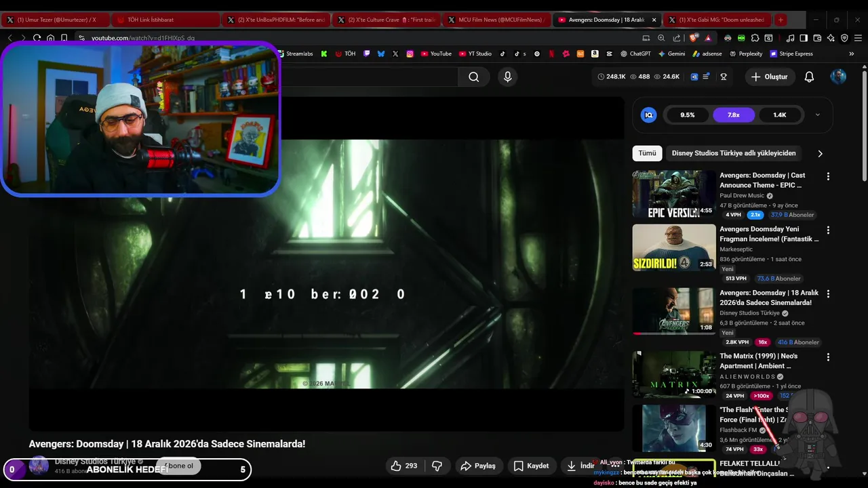Open the adsense bookmark

point(707,54)
